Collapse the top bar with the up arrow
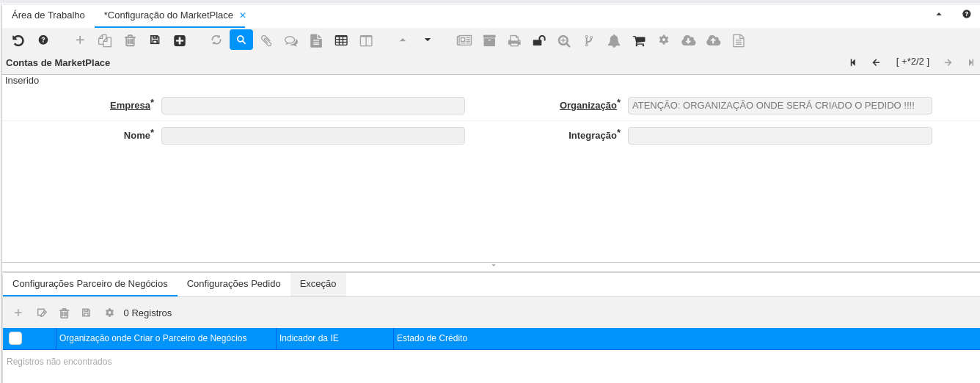Image resolution: width=980 pixels, height=383 pixels. point(938,14)
